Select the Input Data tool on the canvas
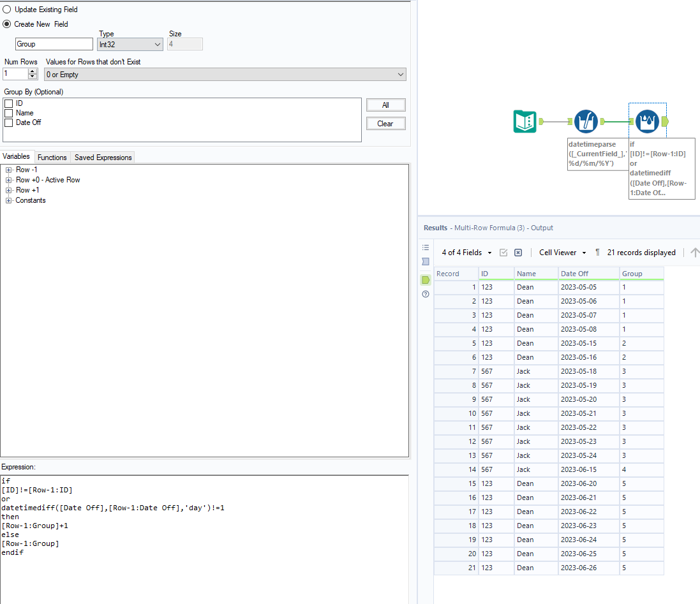 525,121
